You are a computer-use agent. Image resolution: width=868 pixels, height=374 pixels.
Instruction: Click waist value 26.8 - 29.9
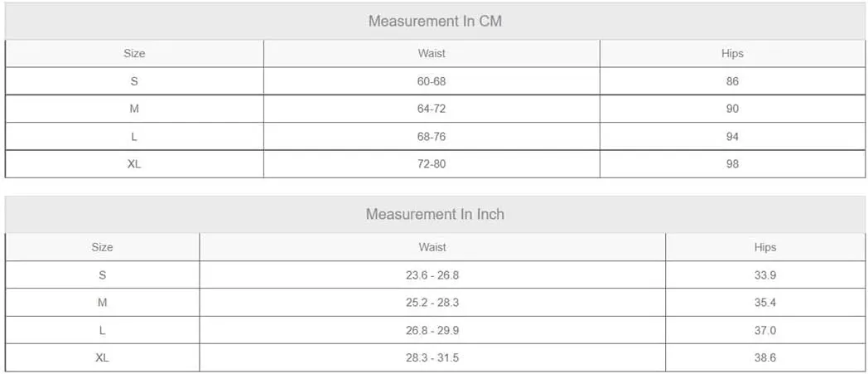pyautogui.click(x=432, y=331)
